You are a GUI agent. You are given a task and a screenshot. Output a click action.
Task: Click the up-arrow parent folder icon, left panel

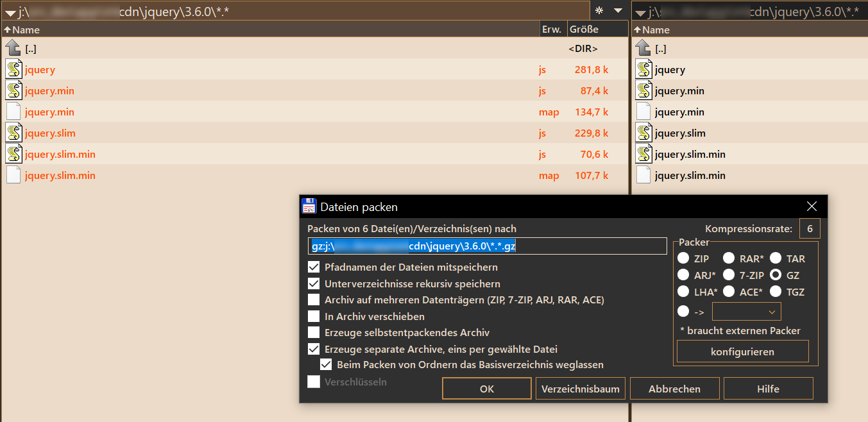pyautogui.click(x=11, y=47)
